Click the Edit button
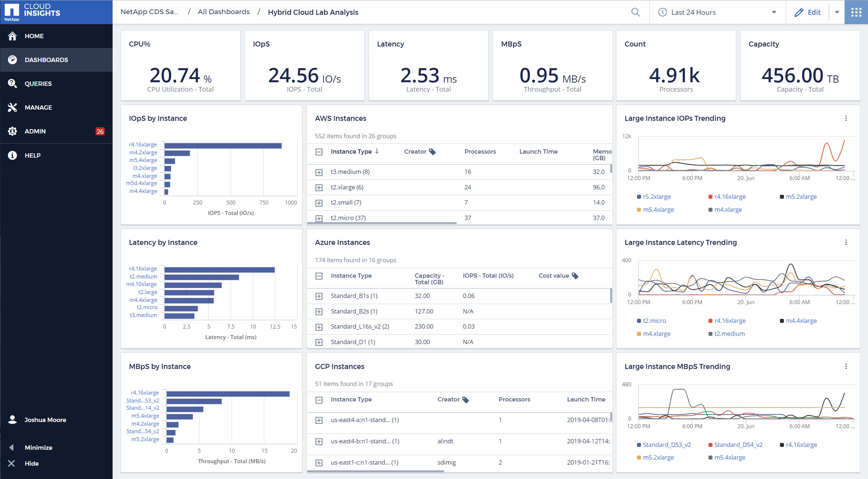Image resolution: width=868 pixels, height=479 pixels. 808,12
